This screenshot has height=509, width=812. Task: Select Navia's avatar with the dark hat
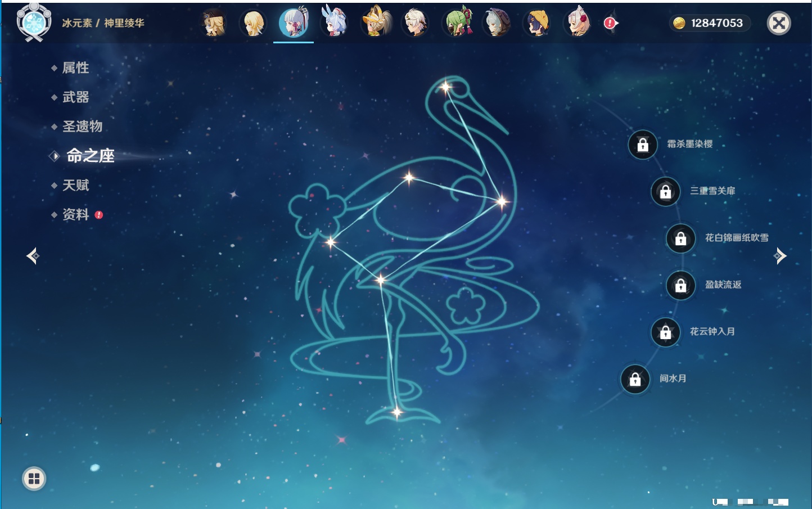(213, 23)
